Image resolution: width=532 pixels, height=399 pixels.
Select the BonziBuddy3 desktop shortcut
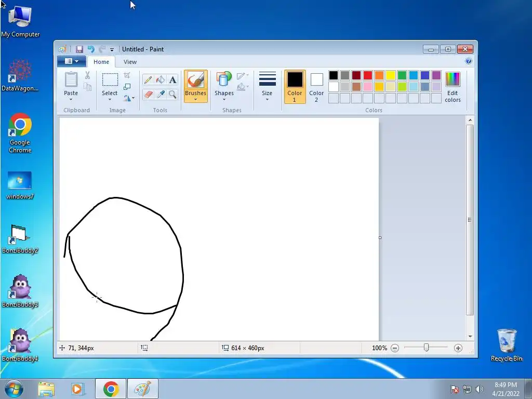(20, 291)
